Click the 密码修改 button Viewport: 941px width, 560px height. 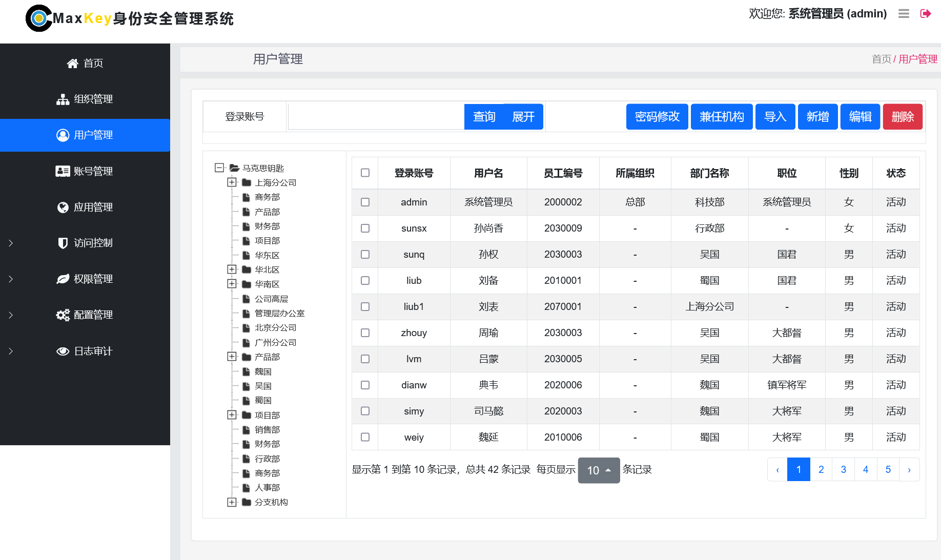click(657, 117)
